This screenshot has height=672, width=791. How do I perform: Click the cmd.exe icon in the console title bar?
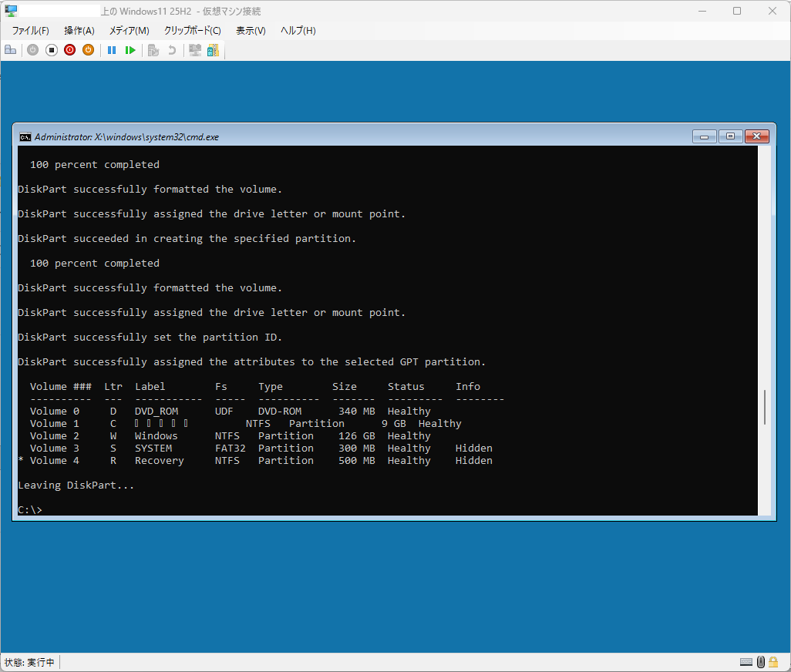pos(25,136)
